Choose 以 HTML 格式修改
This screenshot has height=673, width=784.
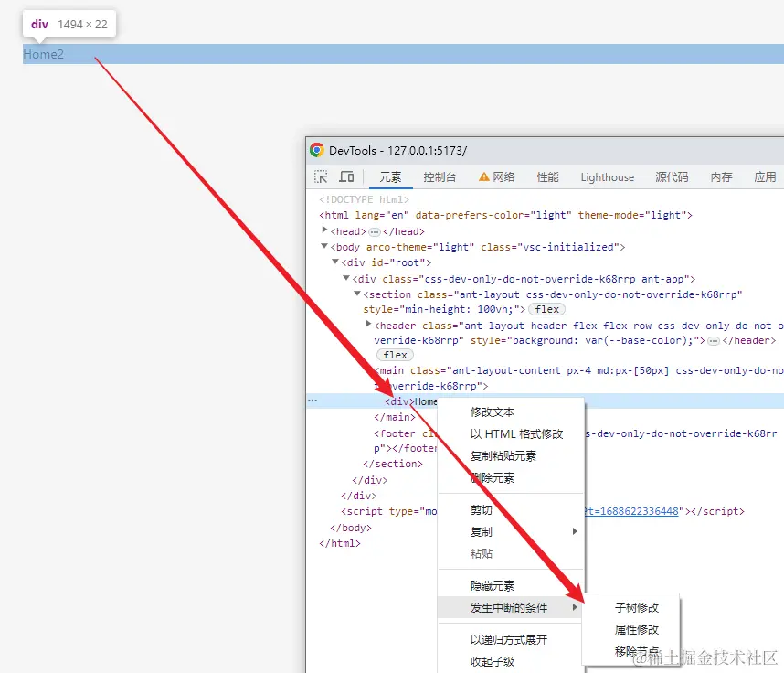[x=511, y=433]
